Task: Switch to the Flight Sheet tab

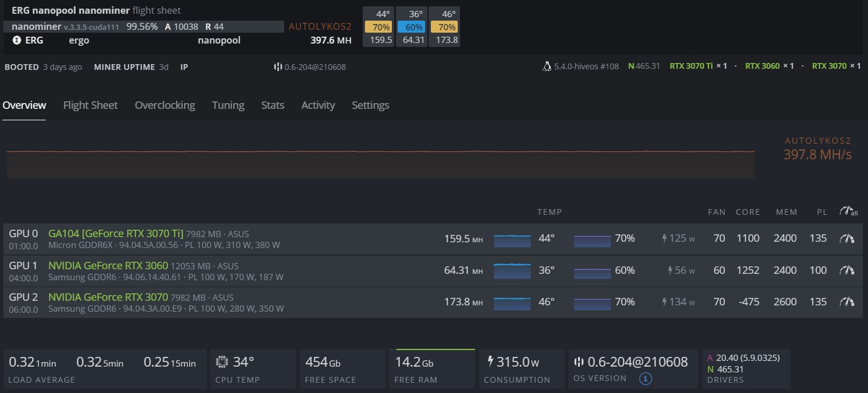Action: (x=90, y=105)
